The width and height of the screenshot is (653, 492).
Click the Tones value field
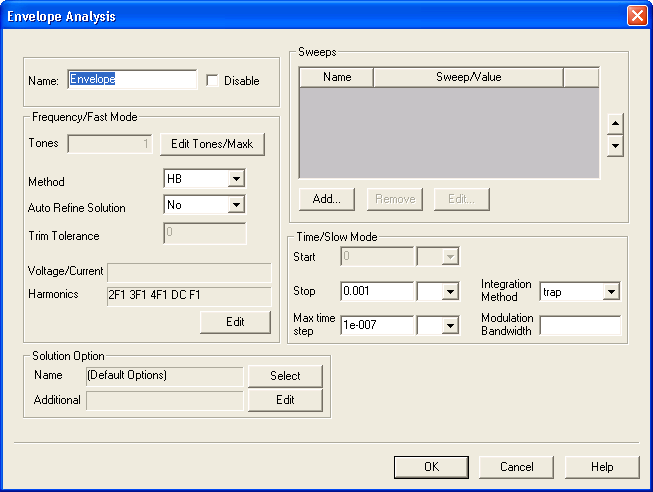pyautogui.click(x=110, y=144)
